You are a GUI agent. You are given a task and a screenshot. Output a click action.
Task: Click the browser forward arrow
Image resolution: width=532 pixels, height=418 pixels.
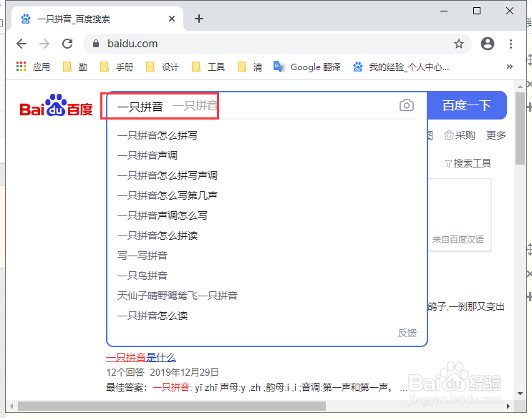pos(44,44)
